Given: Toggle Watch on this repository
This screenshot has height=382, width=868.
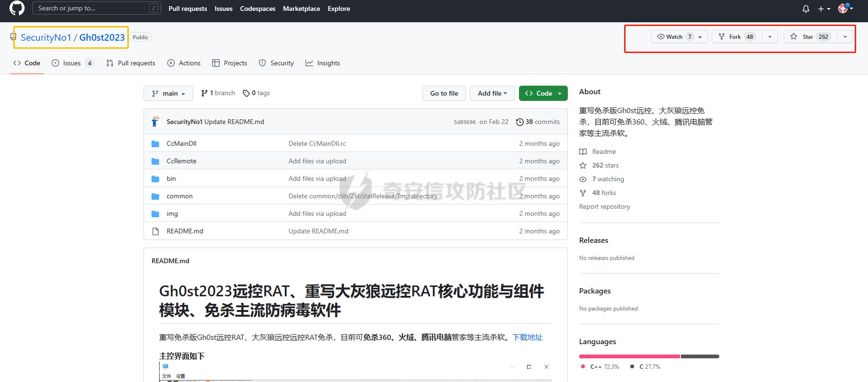Looking at the screenshot, I should (680, 36).
